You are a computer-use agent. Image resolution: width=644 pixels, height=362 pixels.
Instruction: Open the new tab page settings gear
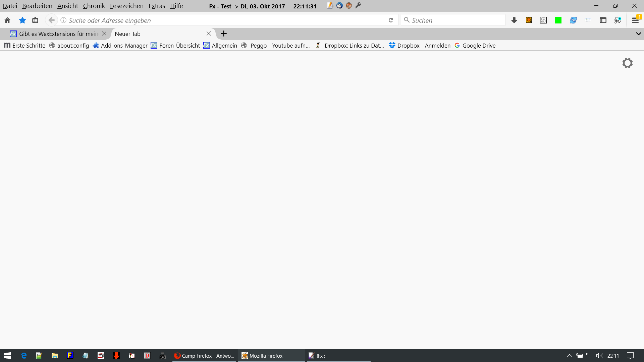[627, 63]
